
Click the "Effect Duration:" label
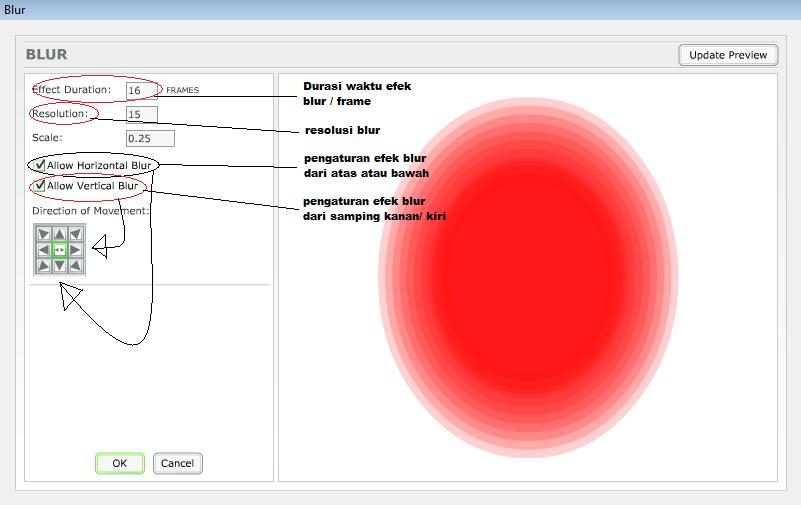pos(71,89)
